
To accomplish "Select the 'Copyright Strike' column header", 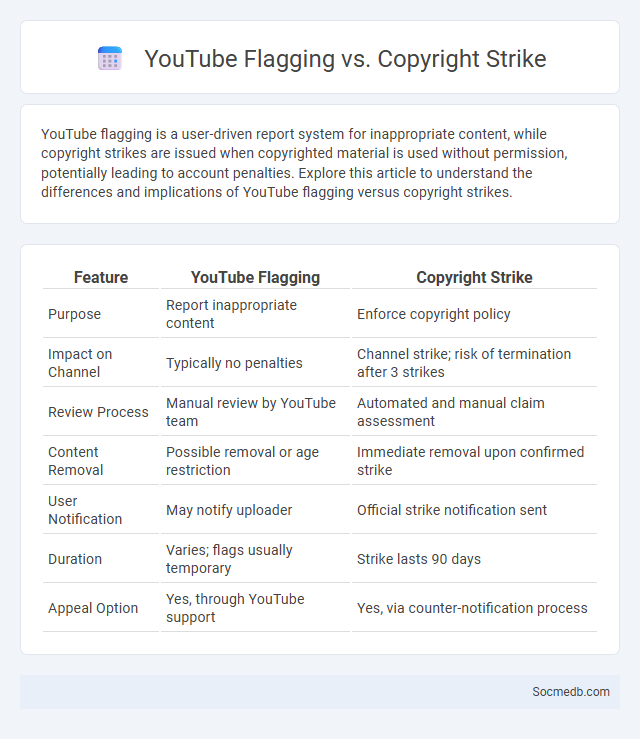I will (x=474, y=277).
